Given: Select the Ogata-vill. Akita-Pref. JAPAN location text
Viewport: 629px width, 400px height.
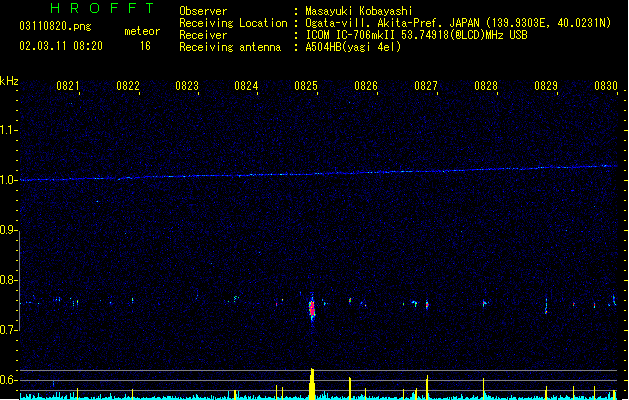Looking at the screenshot, I should click(x=458, y=23).
